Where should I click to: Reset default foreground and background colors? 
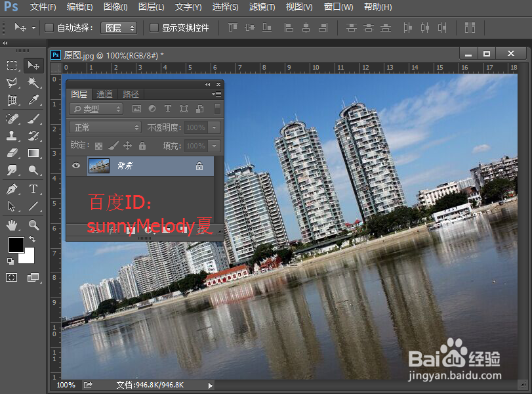[x=10, y=261]
